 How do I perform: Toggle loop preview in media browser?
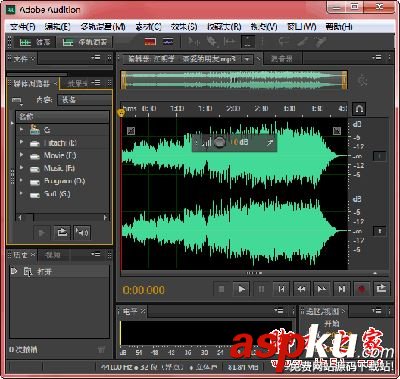(x=62, y=232)
